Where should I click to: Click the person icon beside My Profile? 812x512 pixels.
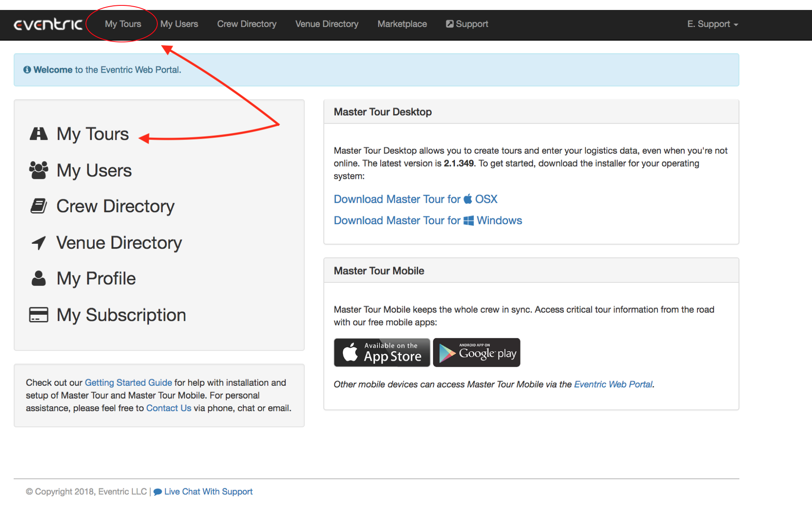[x=39, y=278]
